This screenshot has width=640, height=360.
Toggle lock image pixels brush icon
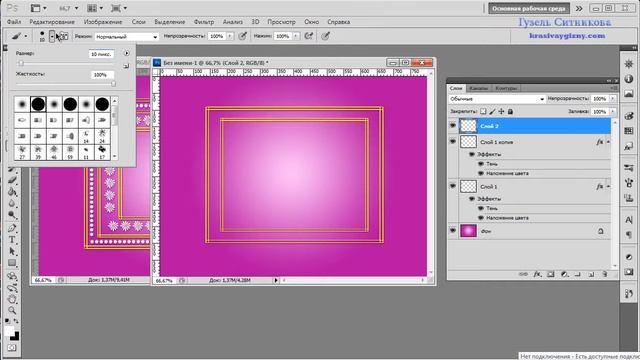(x=492, y=111)
